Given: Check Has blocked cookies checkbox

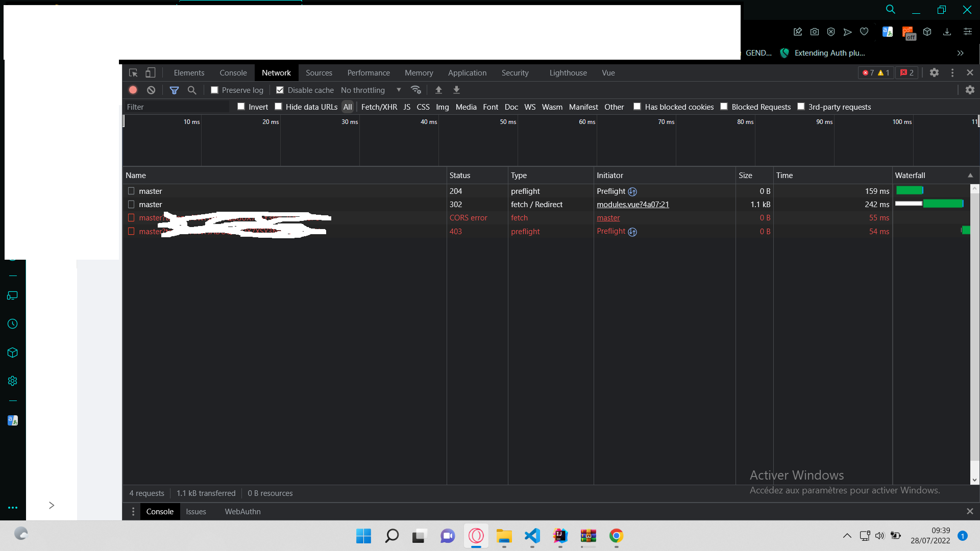Looking at the screenshot, I should (637, 107).
